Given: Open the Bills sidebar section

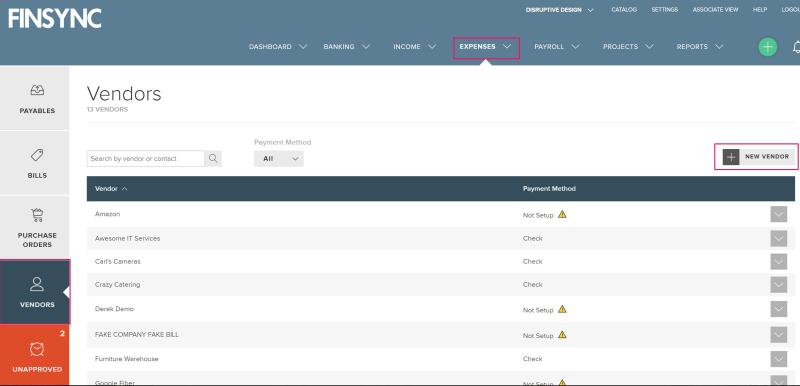Looking at the screenshot, I should coord(35,163).
